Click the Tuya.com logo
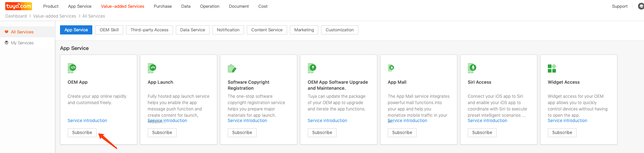The image size is (644, 153). 19,6
